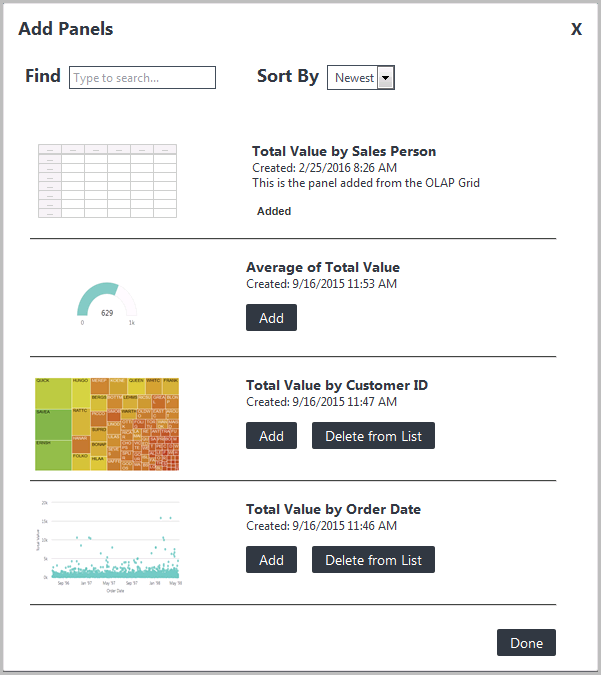This screenshot has width=601, height=689.
Task: Click the Find search input field
Action: (142, 78)
